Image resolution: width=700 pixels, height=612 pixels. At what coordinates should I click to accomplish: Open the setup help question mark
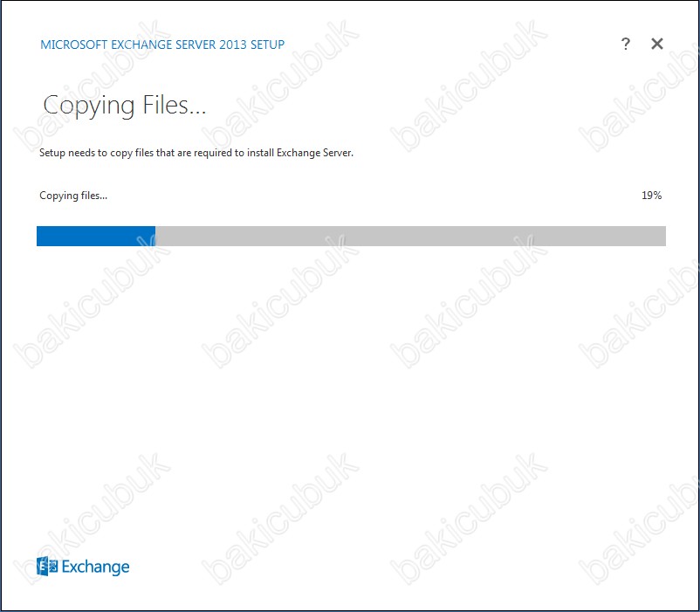coord(626,44)
